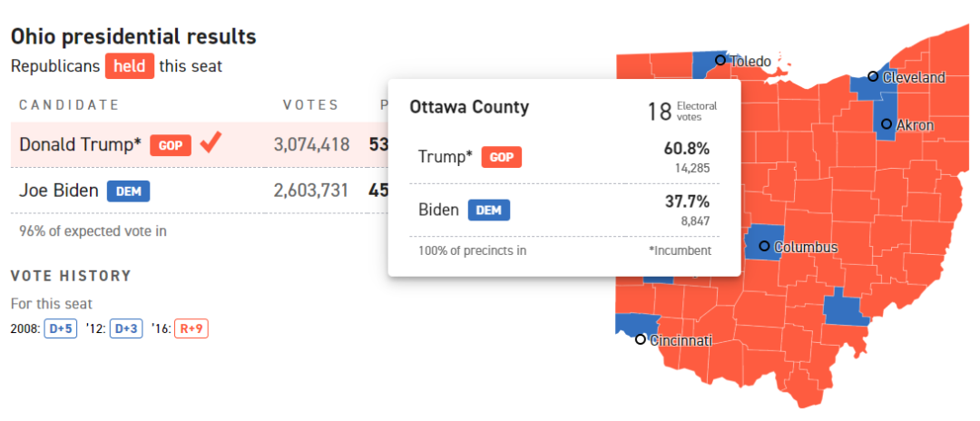Click the 2012 D+3 vote history badge
Image resolution: width=980 pixels, height=421 pixels.
[x=126, y=328]
